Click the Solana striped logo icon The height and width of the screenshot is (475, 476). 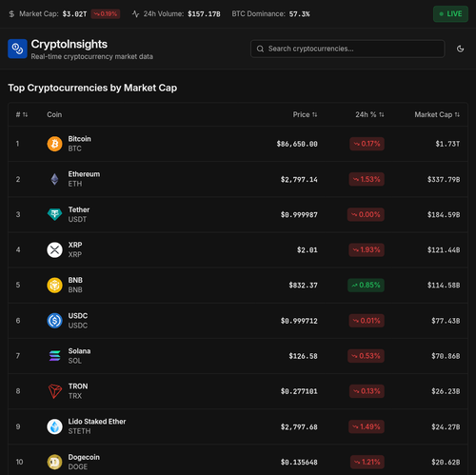pyautogui.click(x=54, y=356)
